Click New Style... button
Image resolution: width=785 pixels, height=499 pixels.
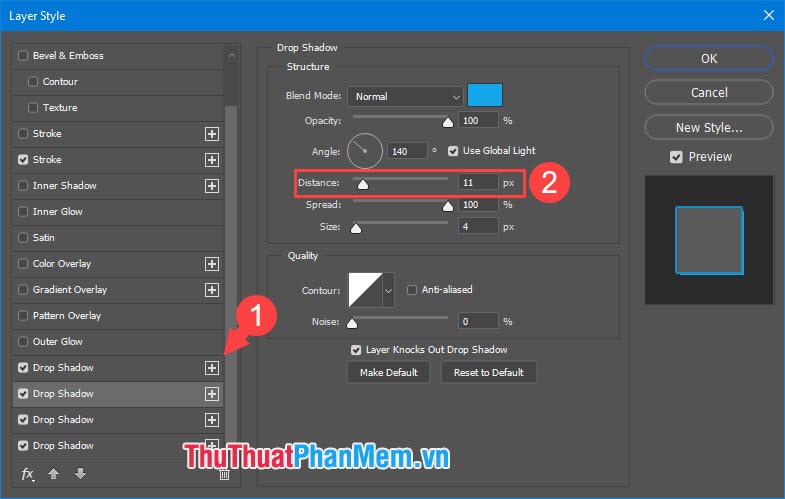708,128
